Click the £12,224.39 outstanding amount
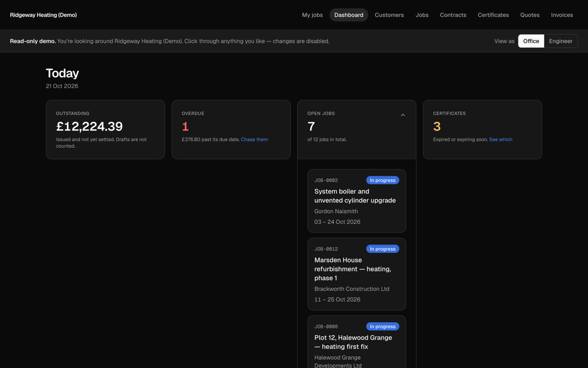 click(89, 126)
